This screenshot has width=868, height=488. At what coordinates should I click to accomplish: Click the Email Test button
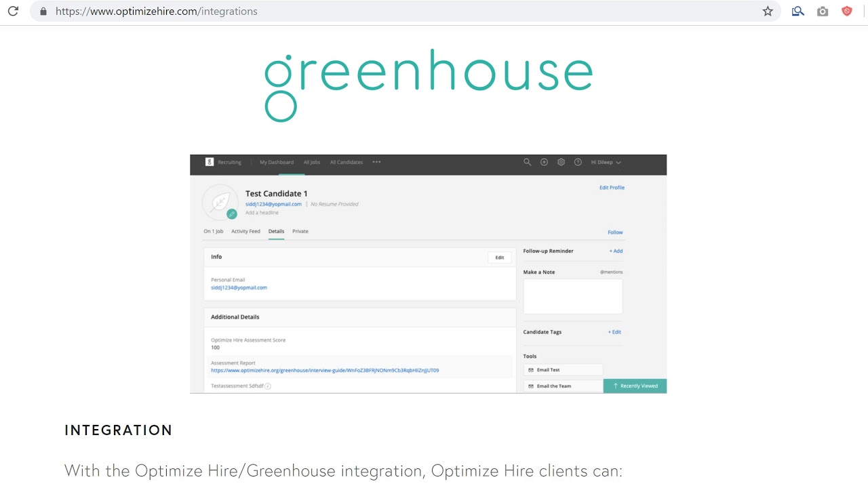pyautogui.click(x=564, y=370)
